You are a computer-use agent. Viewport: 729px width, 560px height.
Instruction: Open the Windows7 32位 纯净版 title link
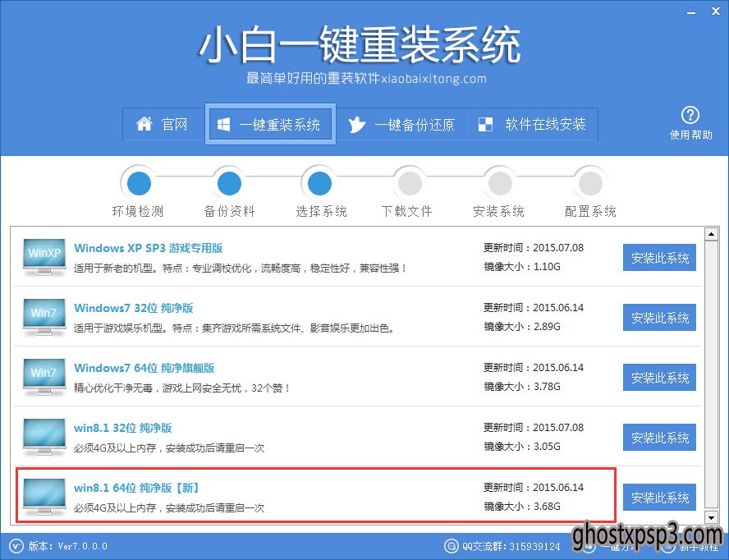tap(134, 308)
